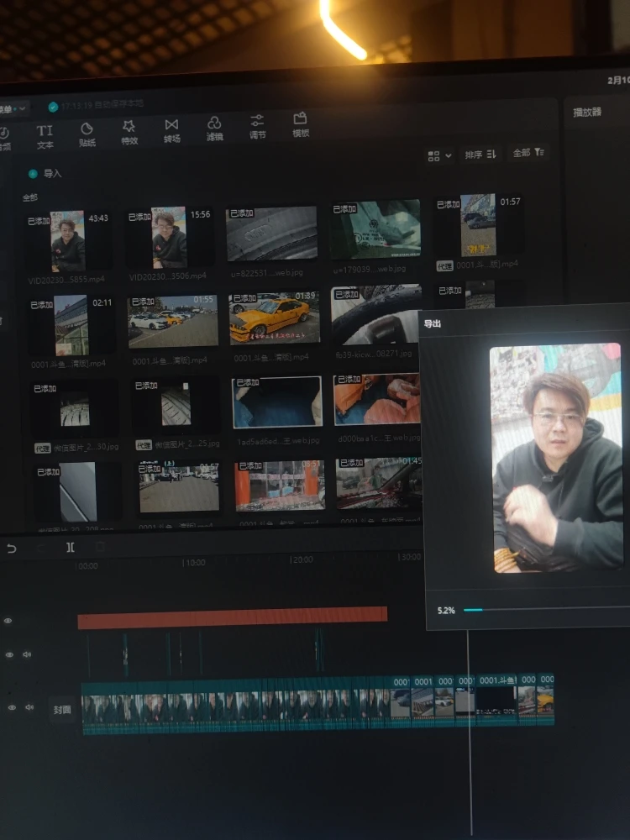Toggle eye icon on main video track
The image size is (630, 840).
click(x=12, y=708)
